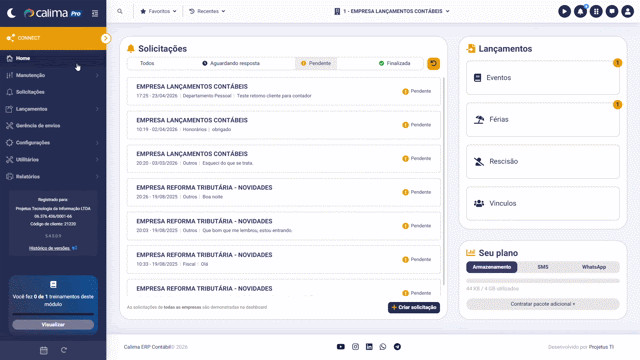Viewport: 640px width, 360px height.
Task: Open the LinkedIn footer icon
Action: [369, 347]
